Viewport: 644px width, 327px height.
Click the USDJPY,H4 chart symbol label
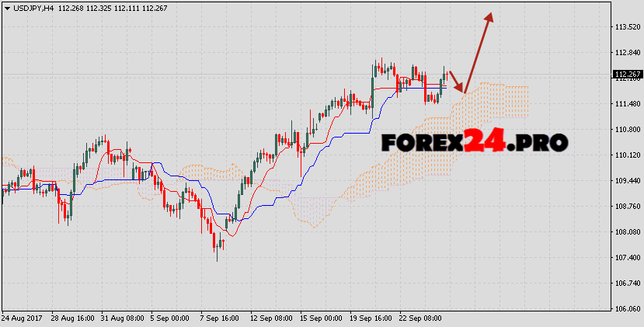(33, 8)
